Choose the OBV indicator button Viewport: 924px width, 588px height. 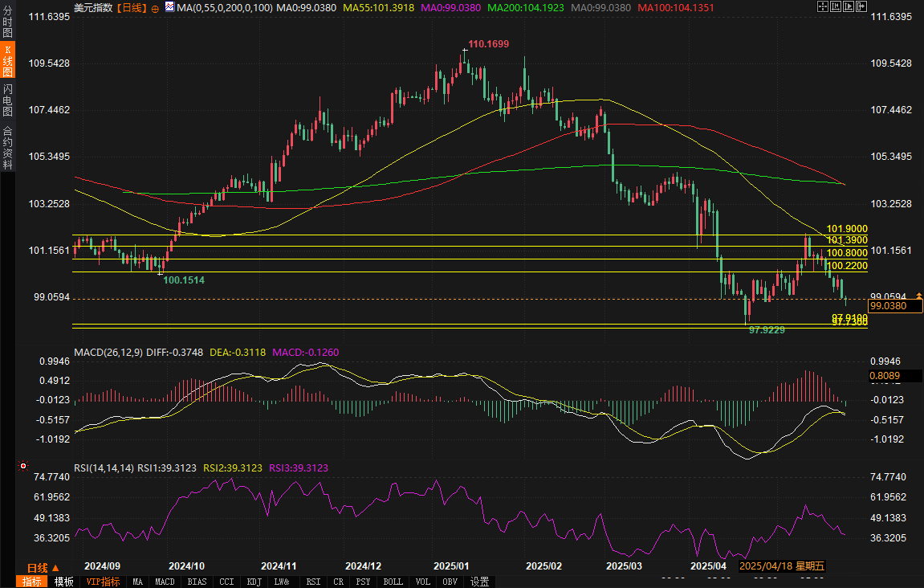tap(450, 582)
